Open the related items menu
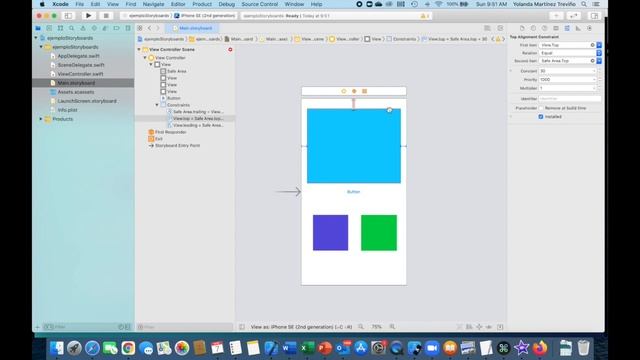640x360 pixels. point(140,28)
